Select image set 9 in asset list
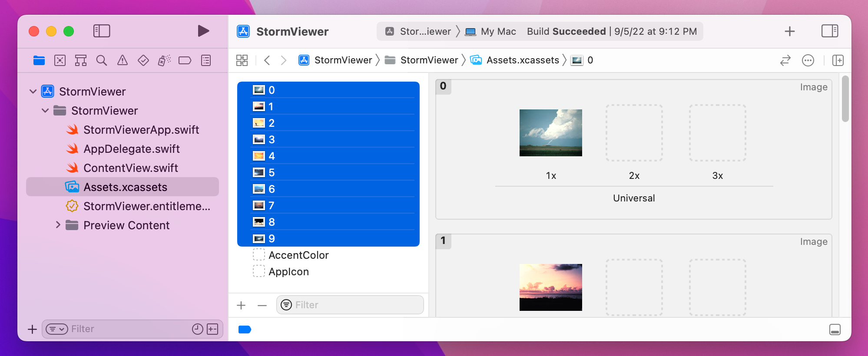This screenshot has width=868, height=356. 328,238
